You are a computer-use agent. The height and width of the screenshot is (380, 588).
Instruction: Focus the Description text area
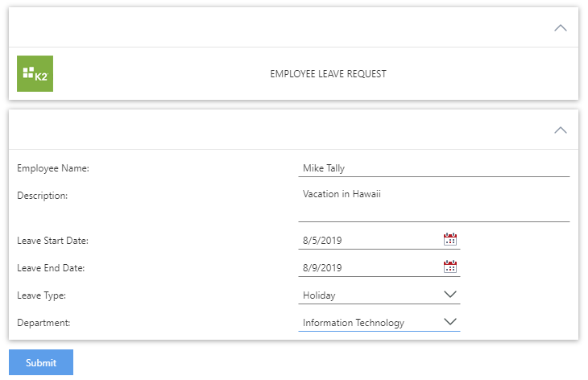coord(433,203)
